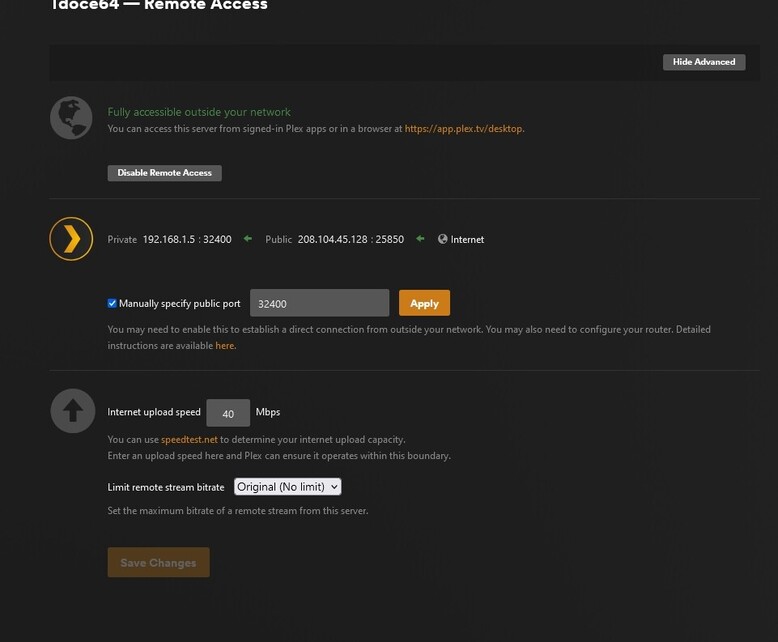The width and height of the screenshot is (778, 642).
Task: Open Limit remote stream bitrate dropdown
Action: point(287,487)
